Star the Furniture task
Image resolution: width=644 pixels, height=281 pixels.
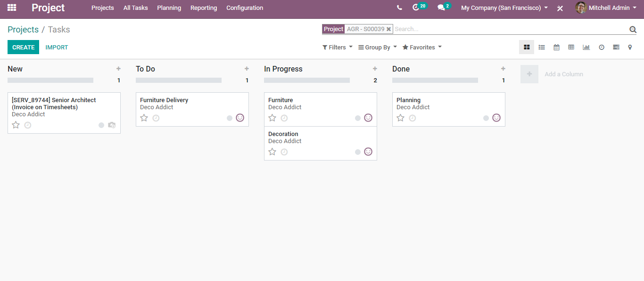coord(272,118)
